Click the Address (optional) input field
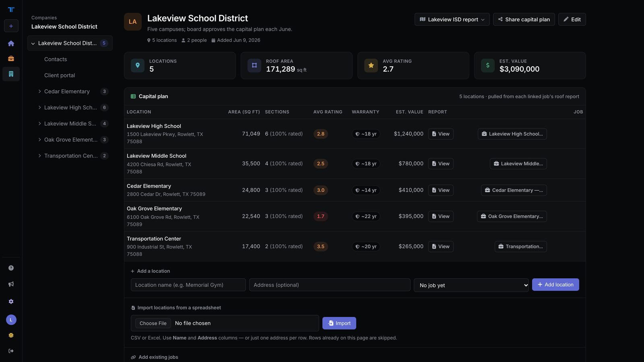The height and width of the screenshot is (362, 644). (x=330, y=285)
